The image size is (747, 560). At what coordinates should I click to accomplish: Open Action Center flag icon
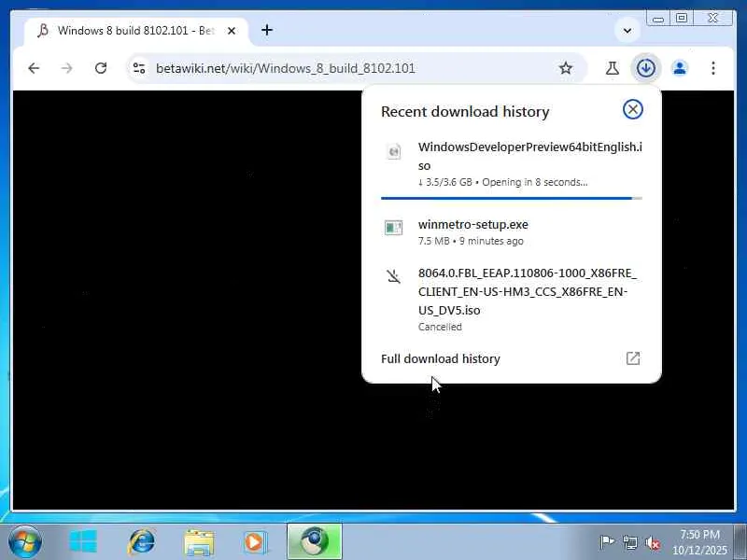(x=606, y=542)
